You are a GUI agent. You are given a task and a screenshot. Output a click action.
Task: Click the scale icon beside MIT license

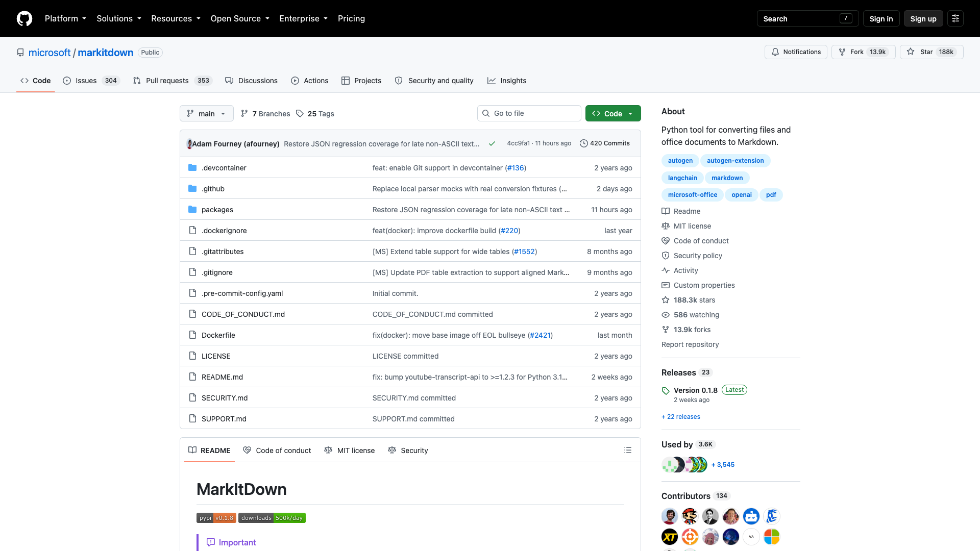(x=666, y=226)
